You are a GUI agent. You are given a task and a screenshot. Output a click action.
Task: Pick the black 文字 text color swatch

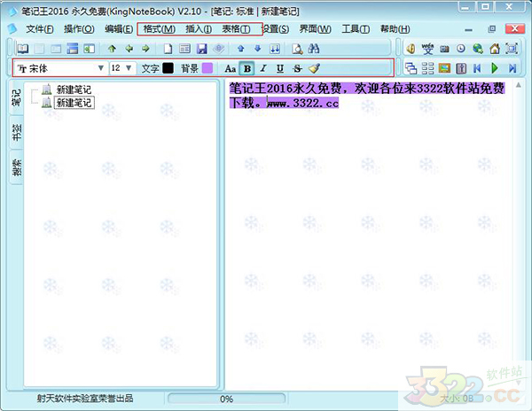(x=168, y=68)
